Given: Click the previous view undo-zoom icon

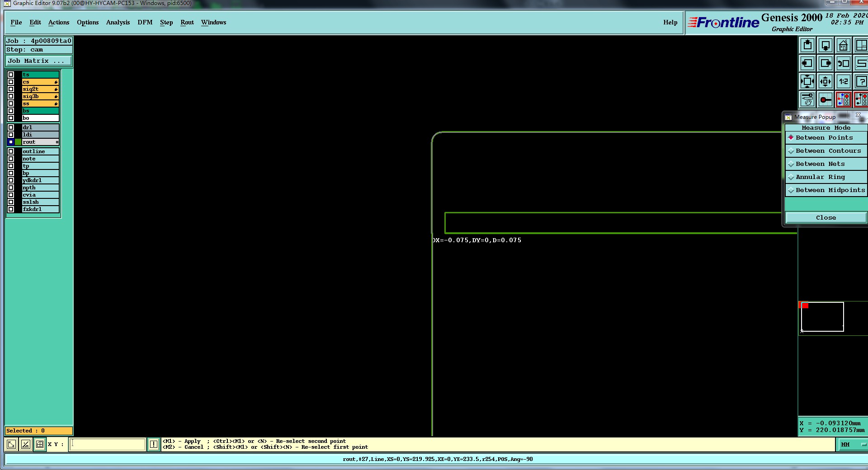Looking at the screenshot, I should pos(844,64).
